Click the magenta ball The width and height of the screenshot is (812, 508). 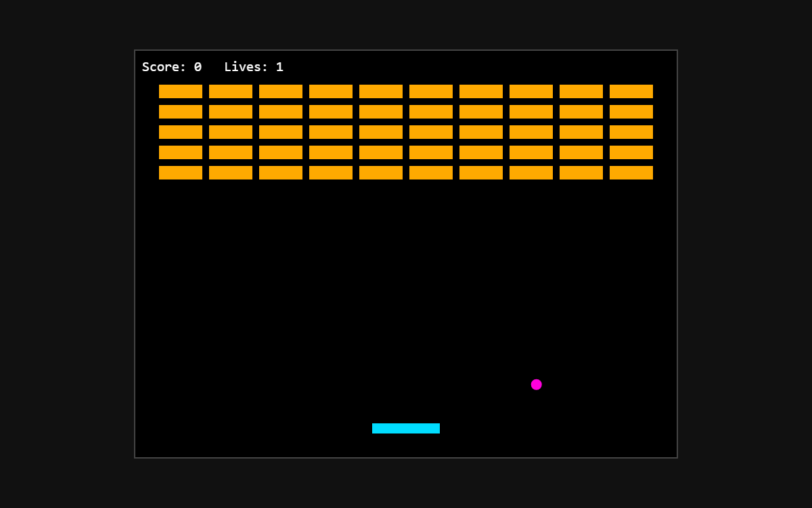point(537,385)
